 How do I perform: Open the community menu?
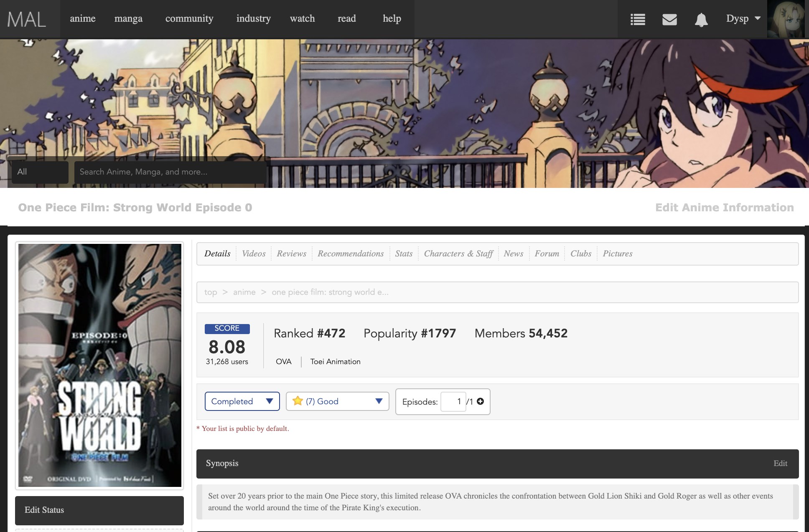[189, 18]
